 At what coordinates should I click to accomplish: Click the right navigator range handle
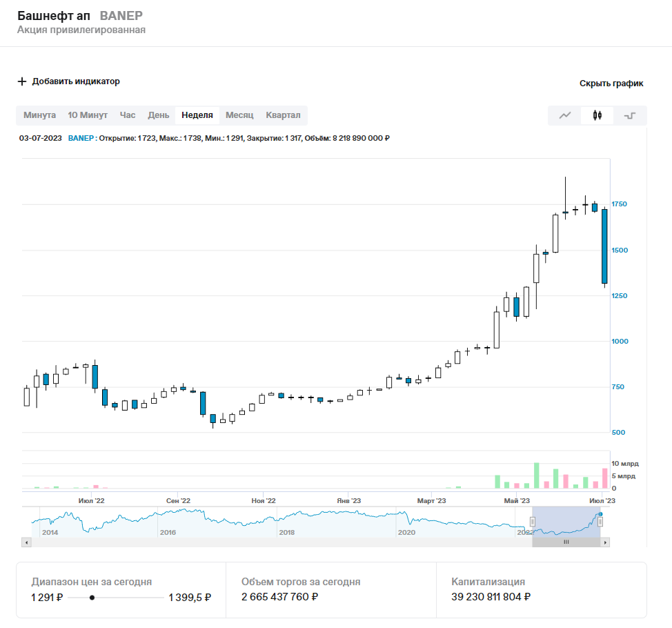[x=600, y=522]
